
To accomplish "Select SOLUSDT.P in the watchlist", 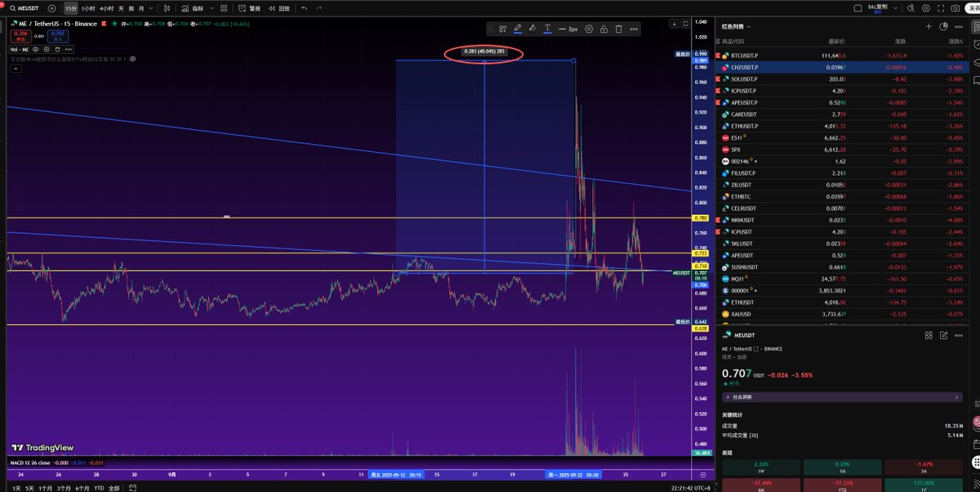I will (841, 79).
